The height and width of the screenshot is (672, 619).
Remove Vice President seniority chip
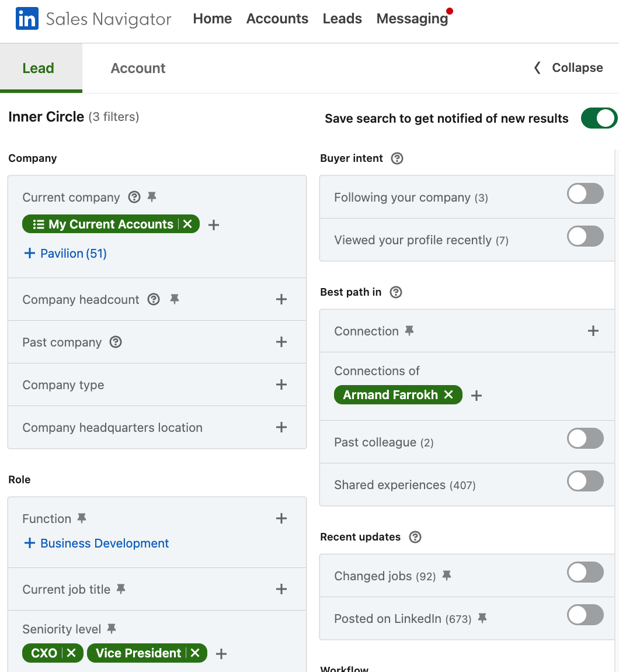click(x=196, y=653)
